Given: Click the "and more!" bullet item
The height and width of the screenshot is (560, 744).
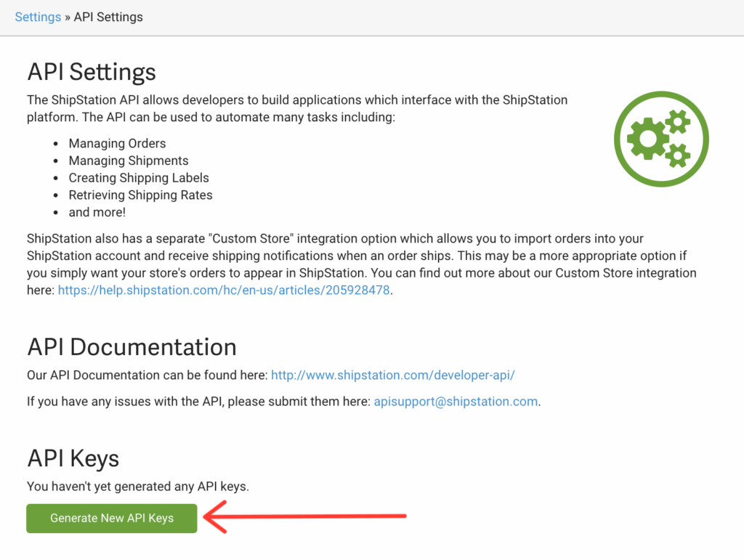Looking at the screenshot, I should point(97,212).
